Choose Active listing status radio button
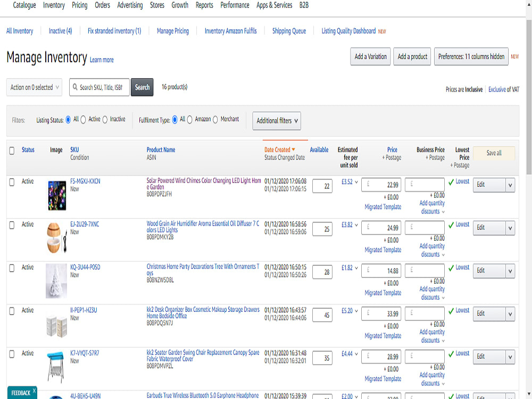The image size is (532, 399). click(x=83, y=120)
